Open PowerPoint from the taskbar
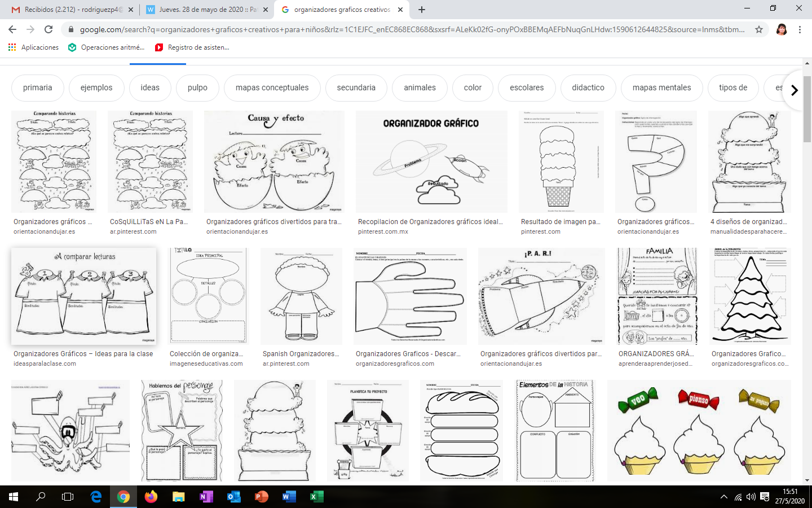The width and height of the screenshot is (812, 508). (x=261, y=497)
